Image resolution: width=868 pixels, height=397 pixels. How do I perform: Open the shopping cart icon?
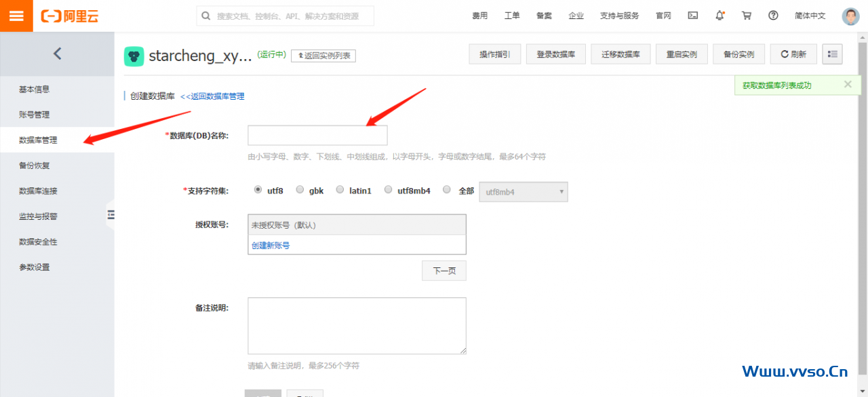pyautogui.click(x=747, y=16)
